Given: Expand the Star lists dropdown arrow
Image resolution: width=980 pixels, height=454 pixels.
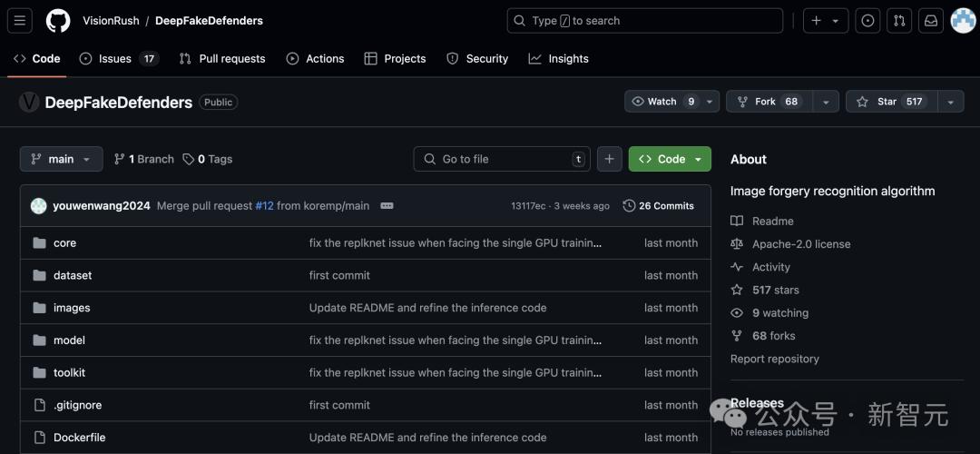Looking at the screenshot, I should tap(950, 102).
